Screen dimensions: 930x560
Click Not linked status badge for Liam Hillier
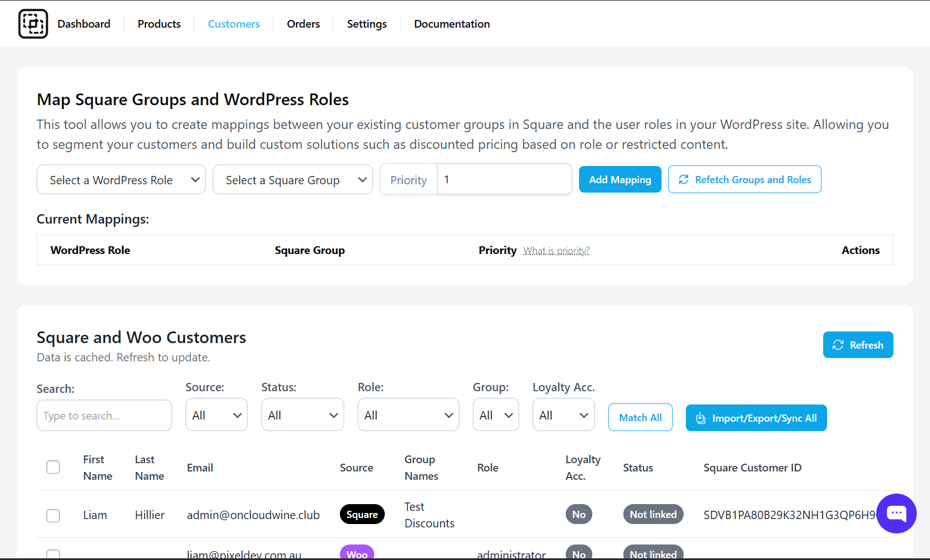(653, 515)
